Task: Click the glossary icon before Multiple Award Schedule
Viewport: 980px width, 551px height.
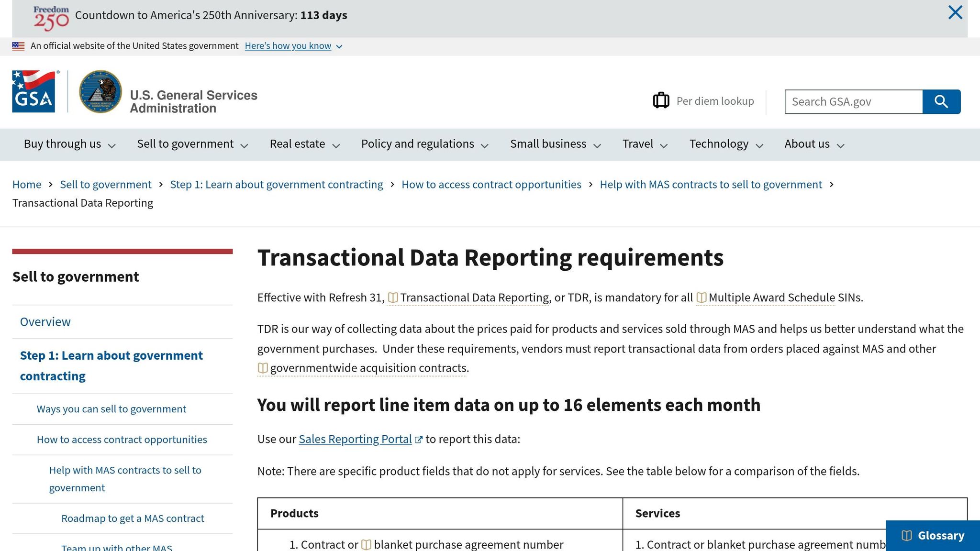Action: [701, 297]
